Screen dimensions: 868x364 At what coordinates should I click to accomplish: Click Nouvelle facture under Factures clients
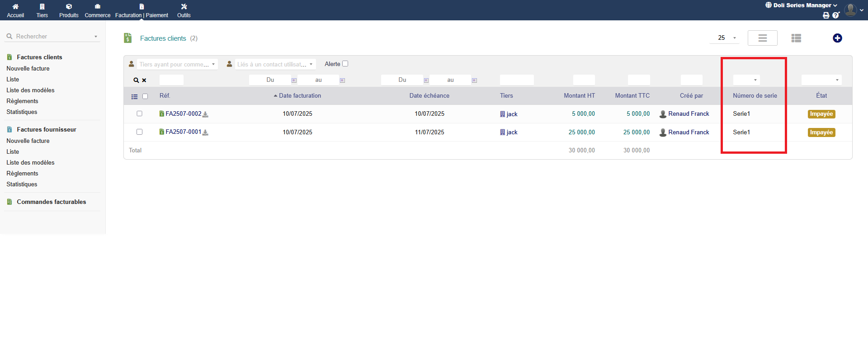point(28,69)
